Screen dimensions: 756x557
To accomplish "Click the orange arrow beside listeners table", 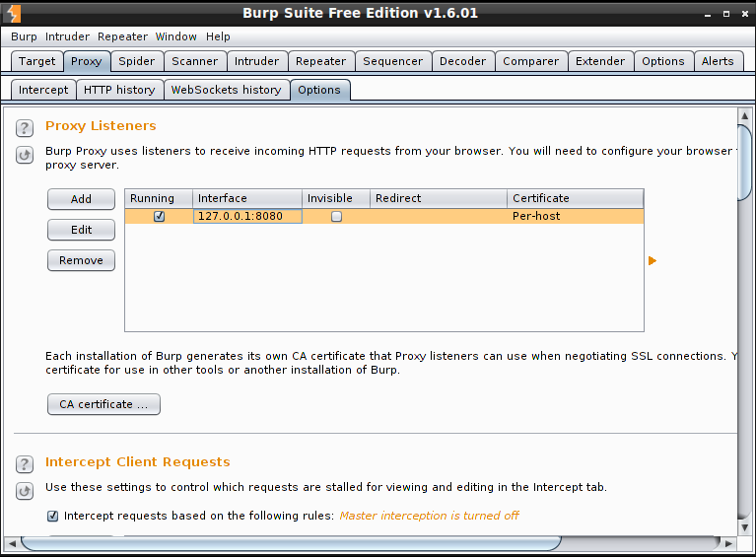I will pos(653,261).
